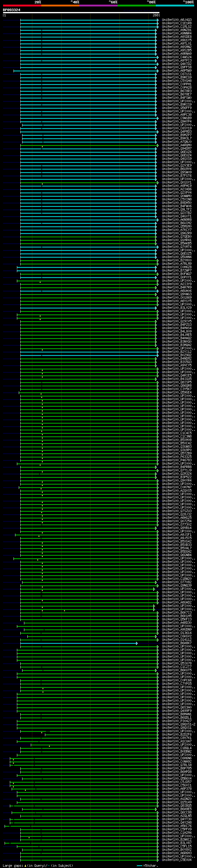Screen dimensions: 197x868
Task: Select hit label UniRef100_B9RCG9
Action: coord(177,78)
